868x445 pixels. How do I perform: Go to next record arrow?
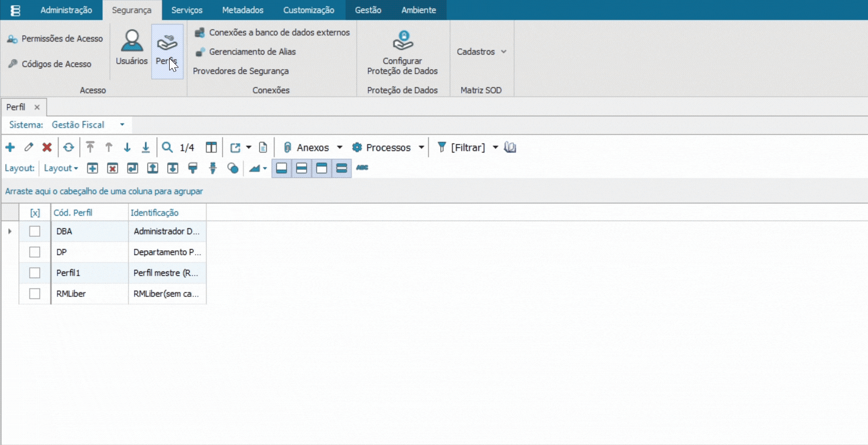127,147
